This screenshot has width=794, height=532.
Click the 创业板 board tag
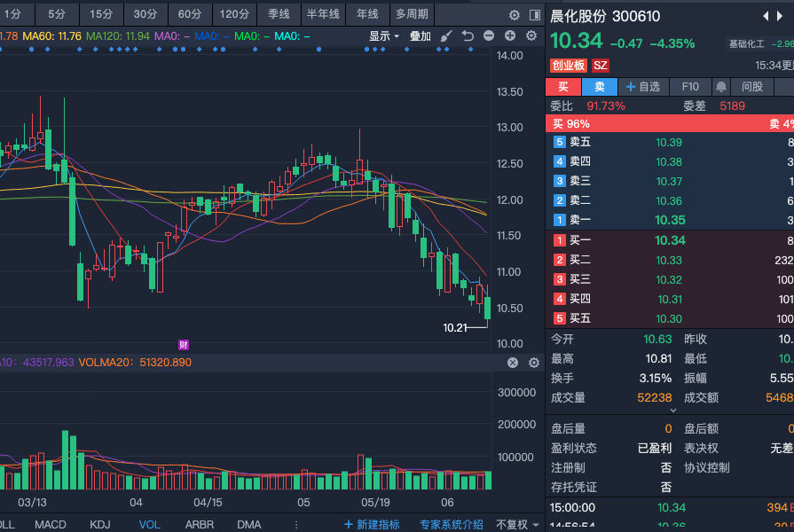pos(568,66)
